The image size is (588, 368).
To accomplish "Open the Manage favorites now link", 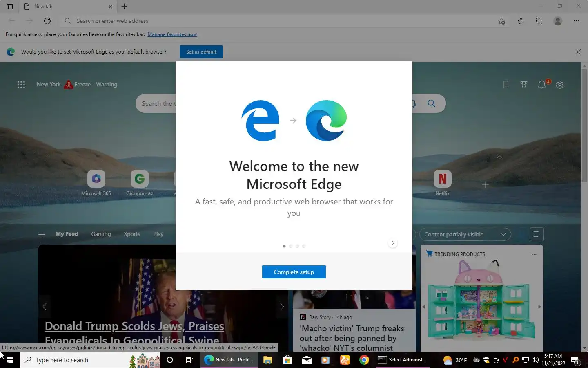I will tap(172, 34).
